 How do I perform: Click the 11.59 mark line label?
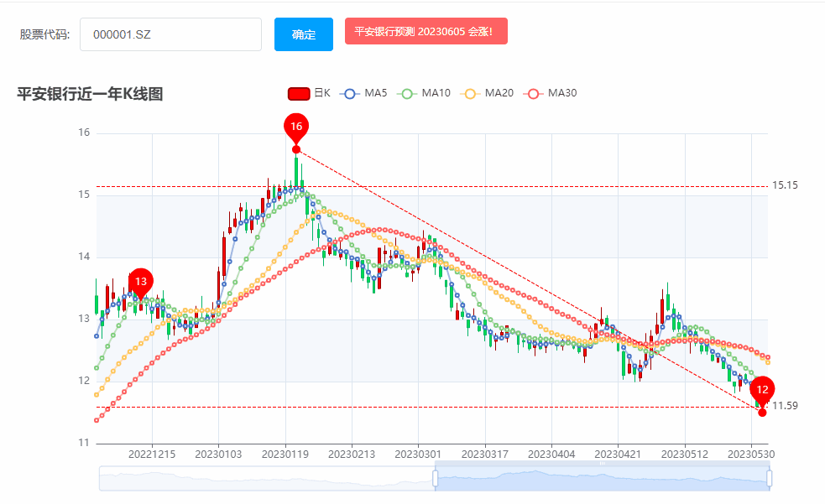click(x=785, y=406)
